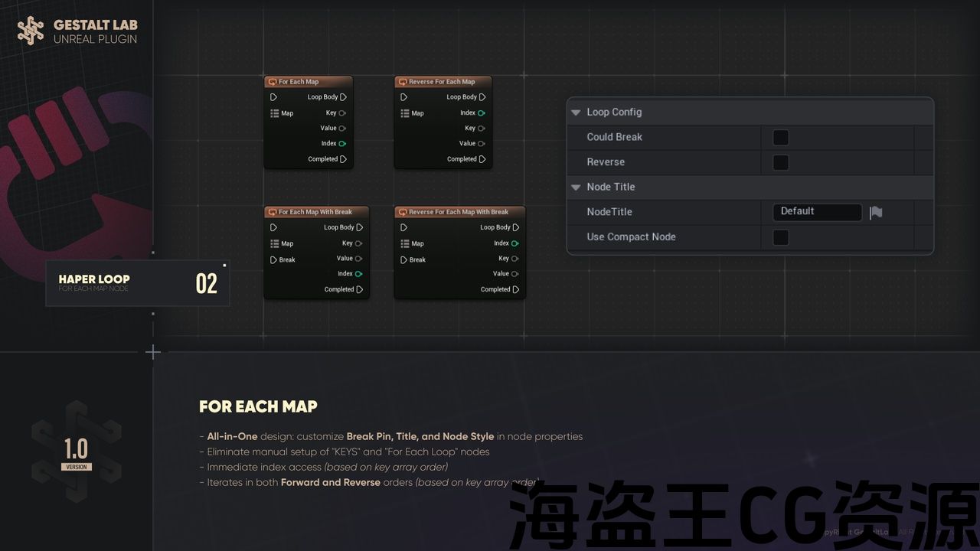Click Index output pin on Reverse For Each Map node
Screen dimensions: 980x551
(481, 113)
